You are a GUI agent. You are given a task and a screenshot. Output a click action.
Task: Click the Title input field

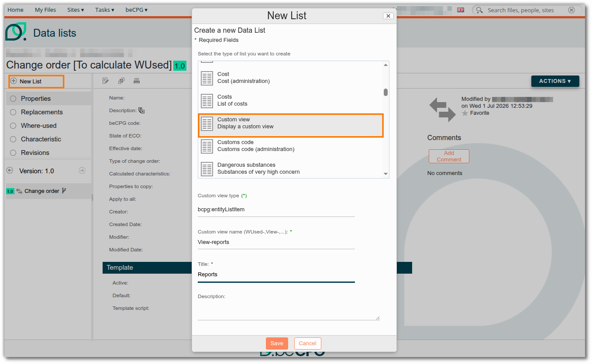(x=276, y=275)
